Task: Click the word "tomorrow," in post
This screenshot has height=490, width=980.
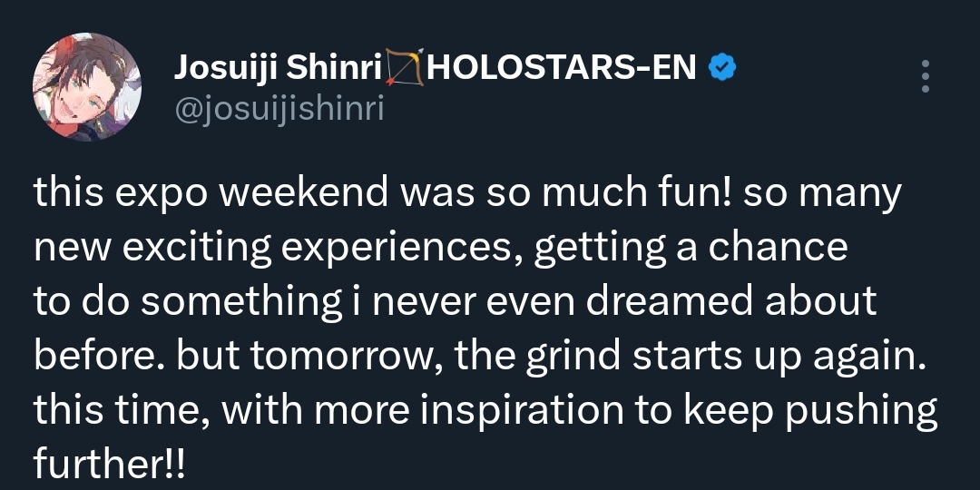Action: click(x=348, y=357)
